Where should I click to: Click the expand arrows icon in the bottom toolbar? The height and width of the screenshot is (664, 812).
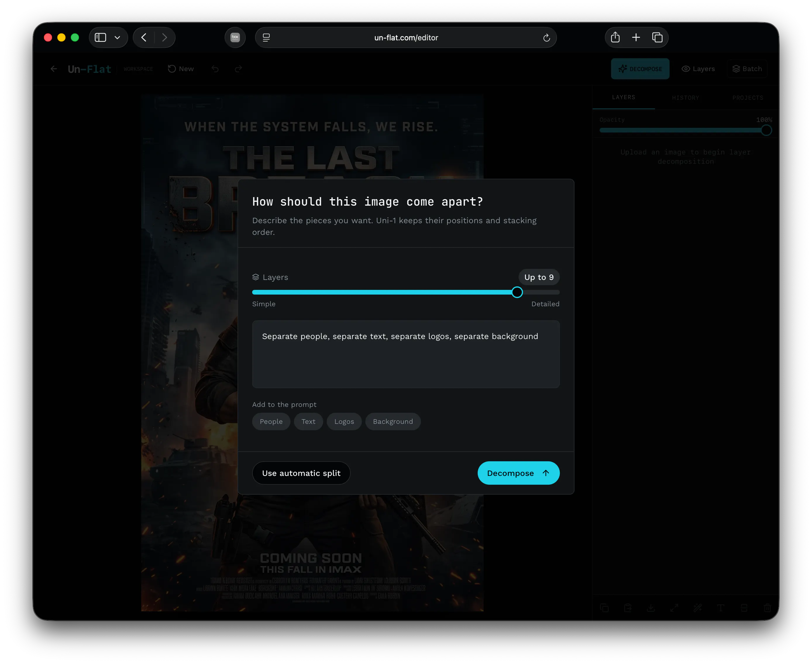pyautogui.click(x=674, y=608)
